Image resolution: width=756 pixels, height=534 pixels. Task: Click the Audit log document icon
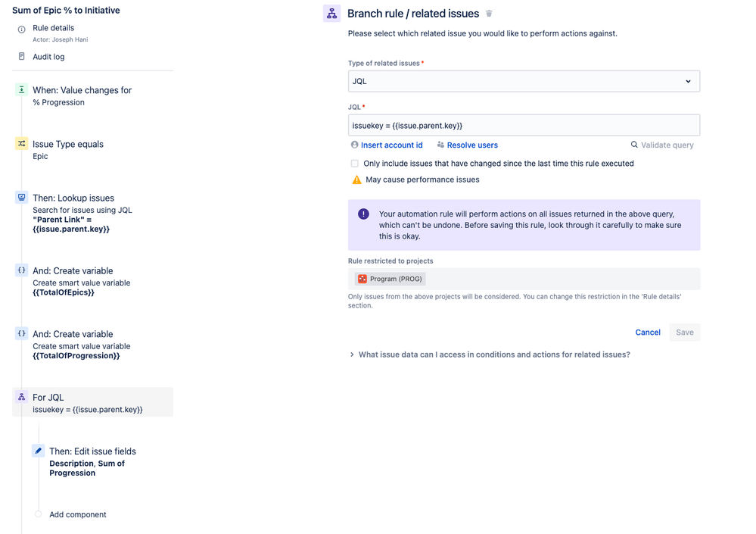click(x=22, y=57)
